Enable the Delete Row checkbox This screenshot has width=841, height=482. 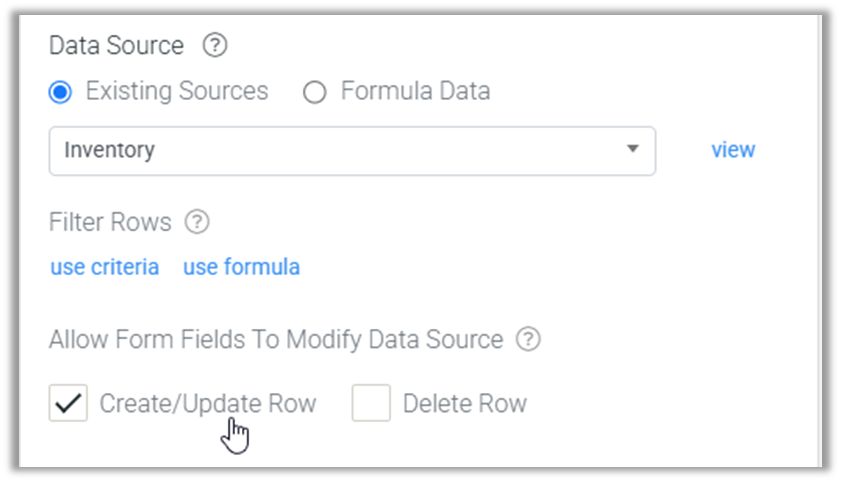click(371, 403)
